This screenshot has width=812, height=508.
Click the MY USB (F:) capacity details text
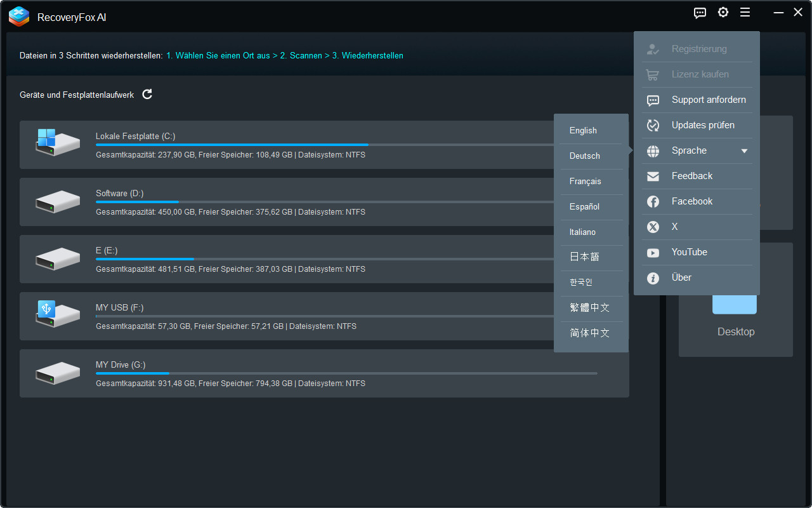click(226, 326)
